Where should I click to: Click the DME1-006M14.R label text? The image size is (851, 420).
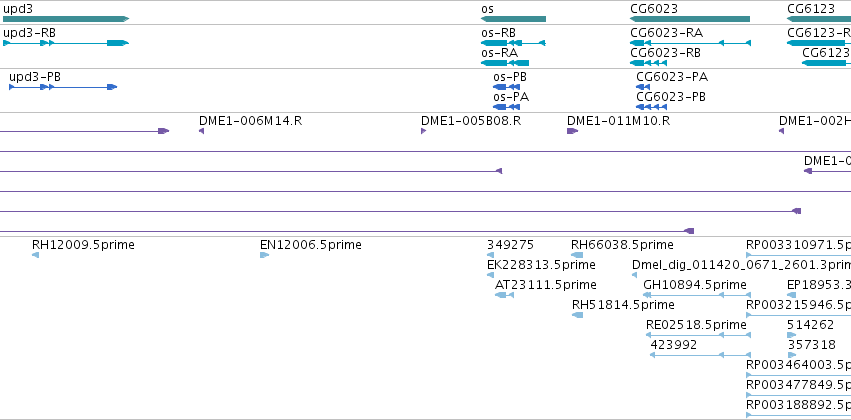pyautogui.click(x=250, y=120)
